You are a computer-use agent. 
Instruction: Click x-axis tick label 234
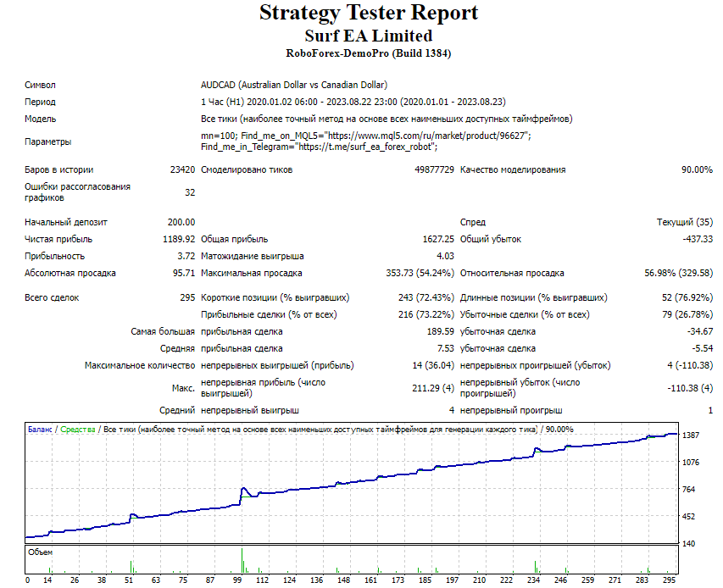coord(533,580)
